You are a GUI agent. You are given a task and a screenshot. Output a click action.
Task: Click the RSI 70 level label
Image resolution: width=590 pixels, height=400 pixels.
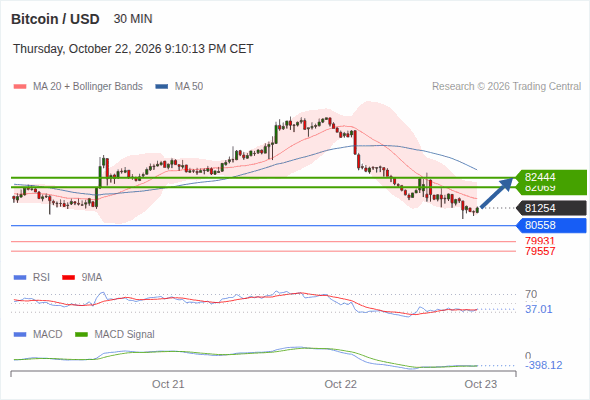coord(531,294)
